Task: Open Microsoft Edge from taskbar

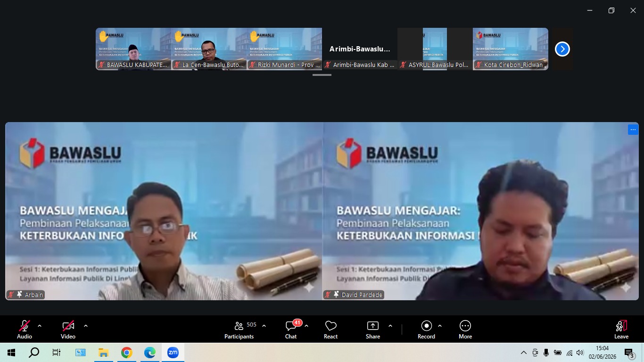Action: [x=149, y=353]
